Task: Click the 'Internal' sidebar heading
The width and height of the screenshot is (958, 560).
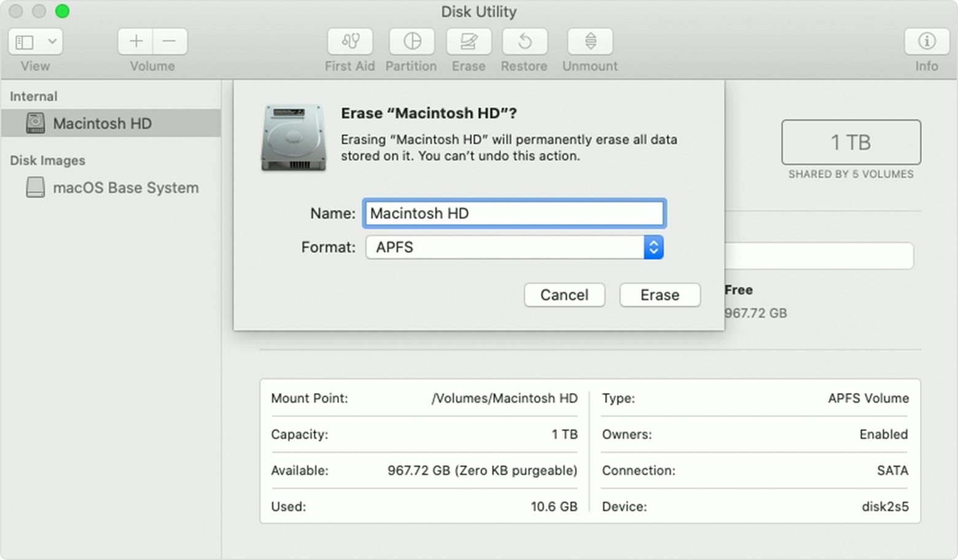Action: 34,96
